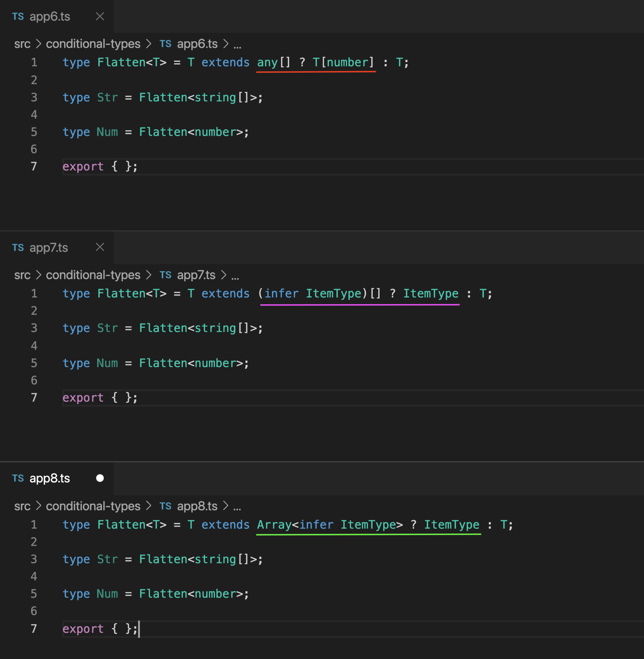The width and height of the screenshot is (644, 659).
Task: Close the app6.ts editor tab
Action: click(x=100, y=16)
